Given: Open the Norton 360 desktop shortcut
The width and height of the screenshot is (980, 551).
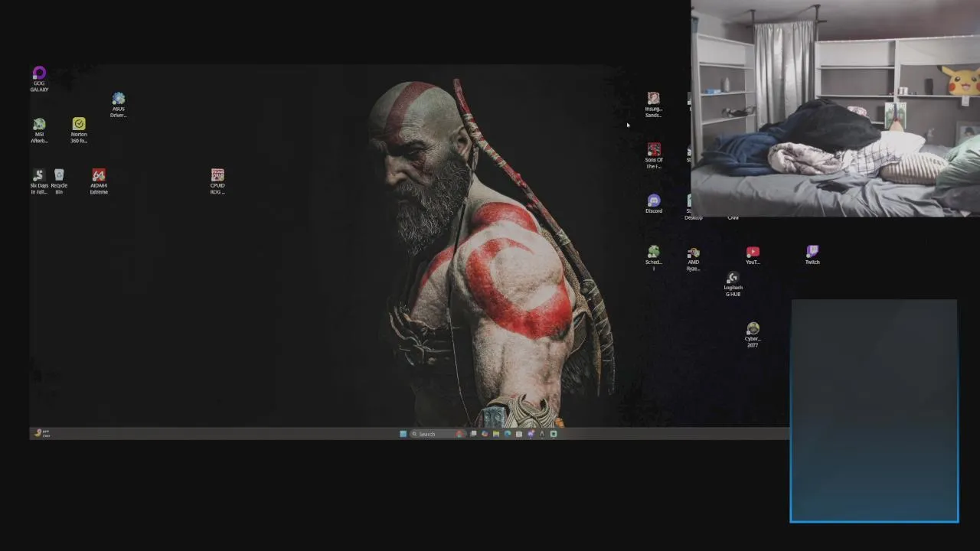Looking at the screenshot, I should 79,131.
